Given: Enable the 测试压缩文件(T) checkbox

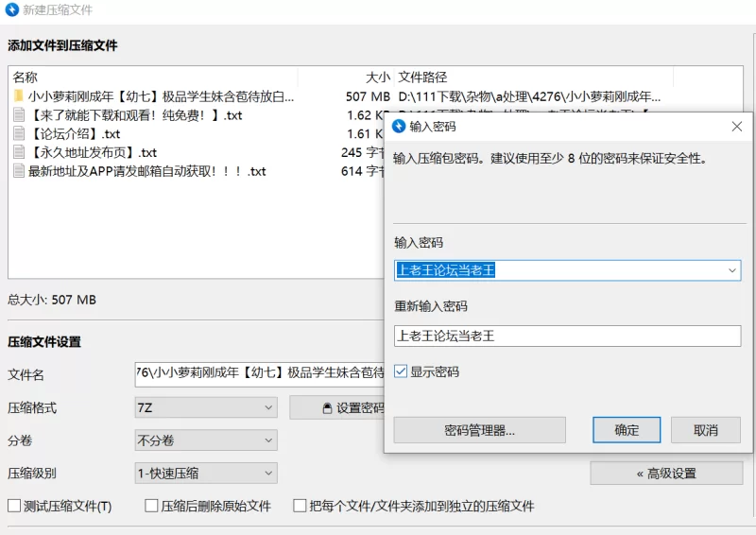Looking at the screenshot, I should click(14, 506).
